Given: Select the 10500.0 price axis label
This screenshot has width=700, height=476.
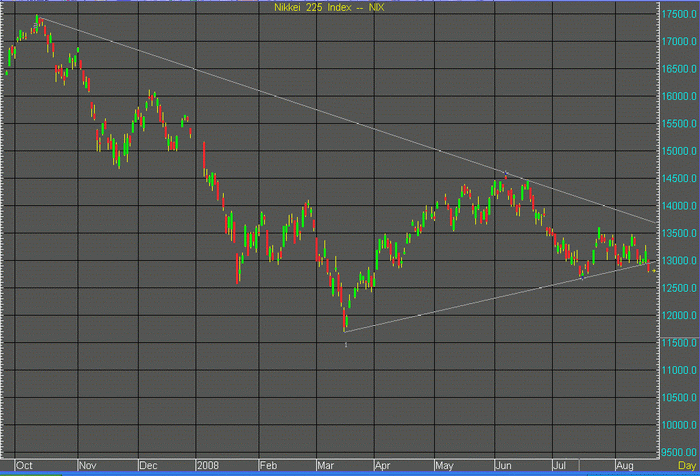Looking at the screenshot, I should [679, 398].
